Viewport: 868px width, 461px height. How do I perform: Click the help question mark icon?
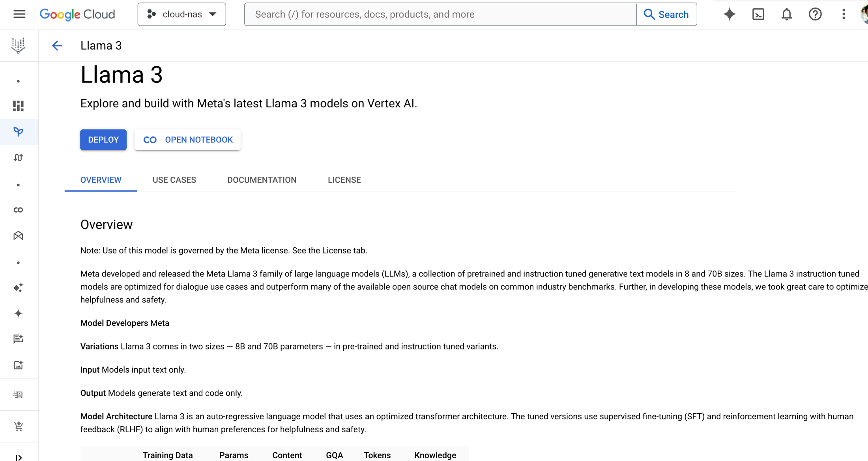815,14
